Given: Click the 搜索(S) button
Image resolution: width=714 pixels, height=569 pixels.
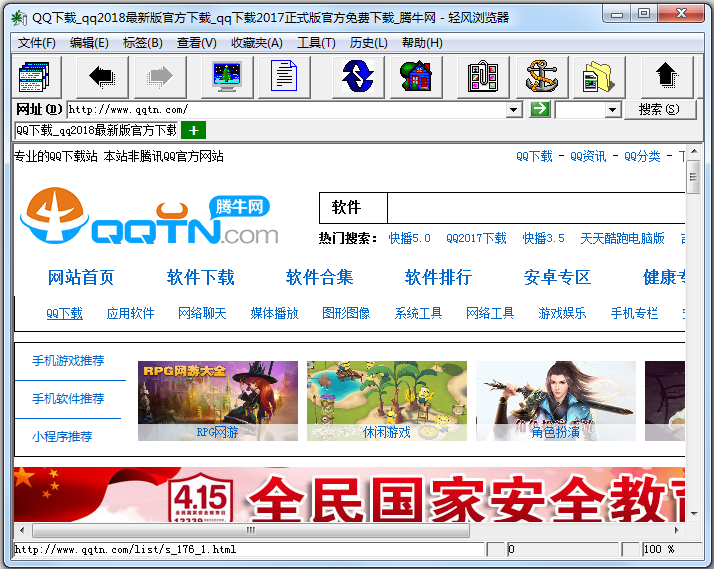Looking at the screenshot, I should (x=659, y=110).
